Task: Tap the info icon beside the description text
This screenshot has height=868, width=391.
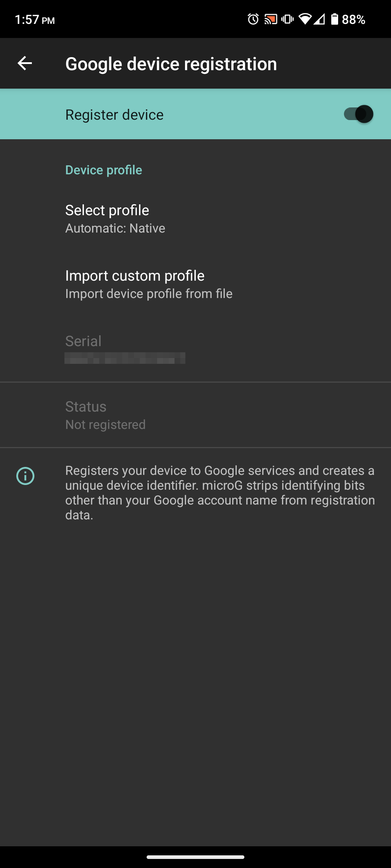Action: coord(25,476)
